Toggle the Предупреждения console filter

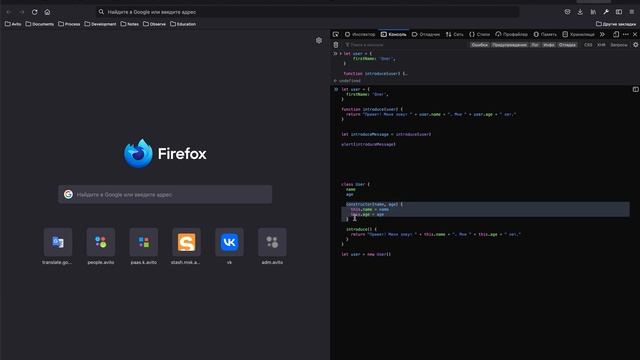pyautogui.click(x=509, y=45)
